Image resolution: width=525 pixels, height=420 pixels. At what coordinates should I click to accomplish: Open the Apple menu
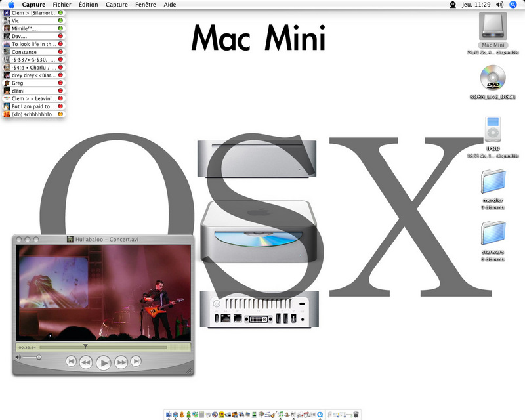pyautogui.click(x=11, y=5)
